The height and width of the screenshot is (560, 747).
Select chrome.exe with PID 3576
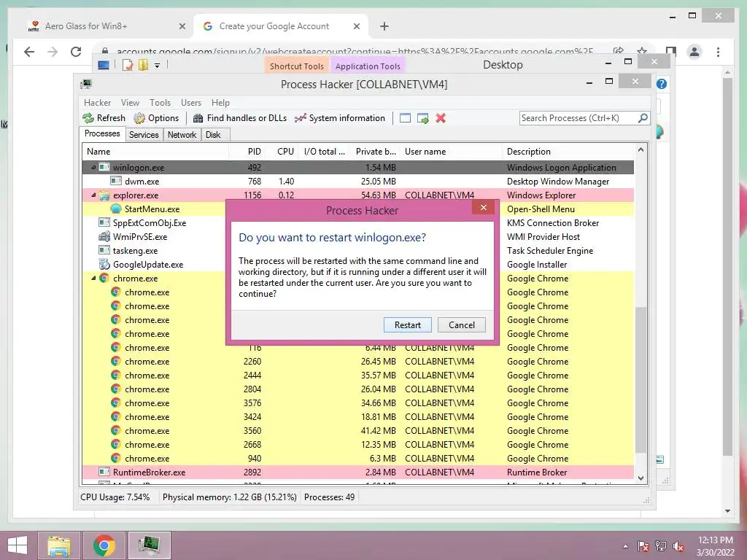[357, 402]
